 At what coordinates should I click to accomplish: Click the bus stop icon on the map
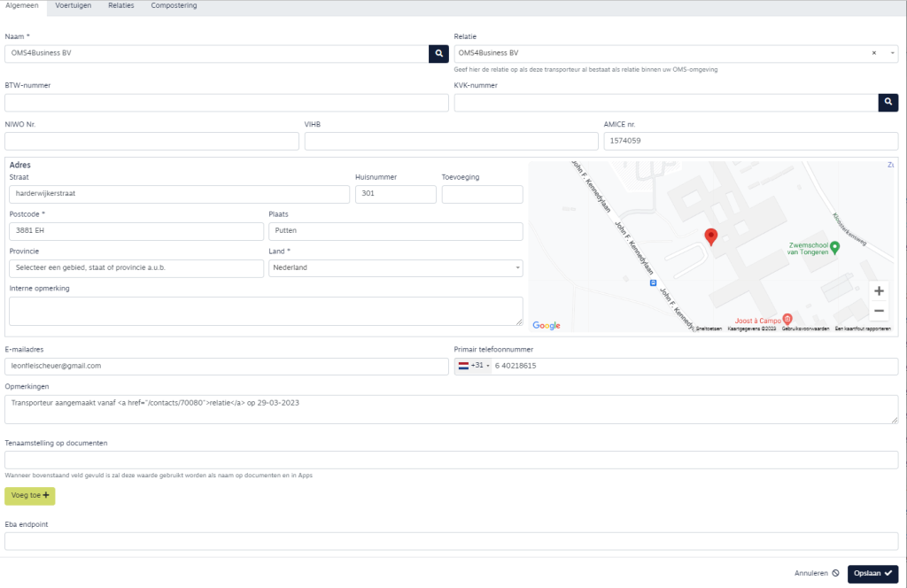click(x=653, y=283)
